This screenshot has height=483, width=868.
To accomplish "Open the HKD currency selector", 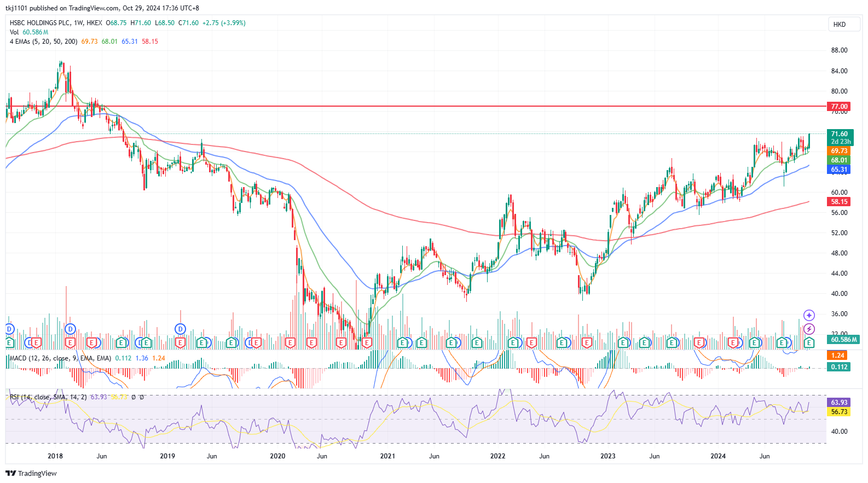I will 844,24.
